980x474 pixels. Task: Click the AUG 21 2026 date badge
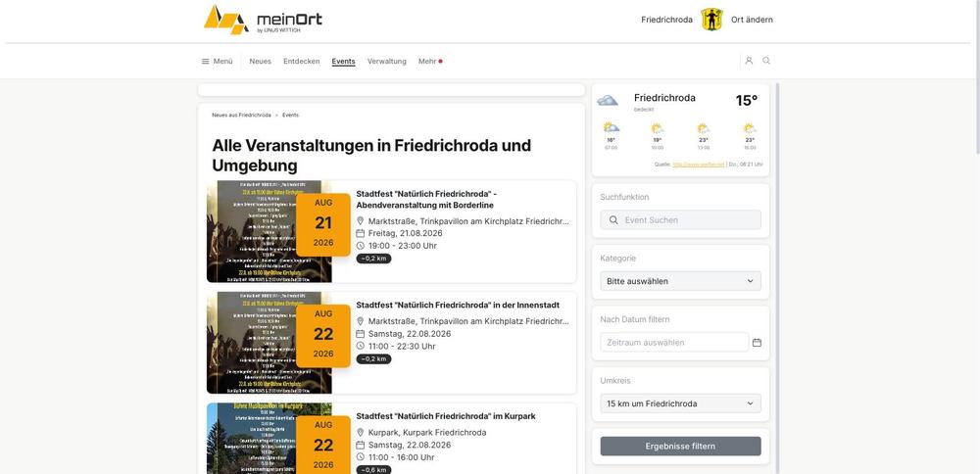(323, 225)
